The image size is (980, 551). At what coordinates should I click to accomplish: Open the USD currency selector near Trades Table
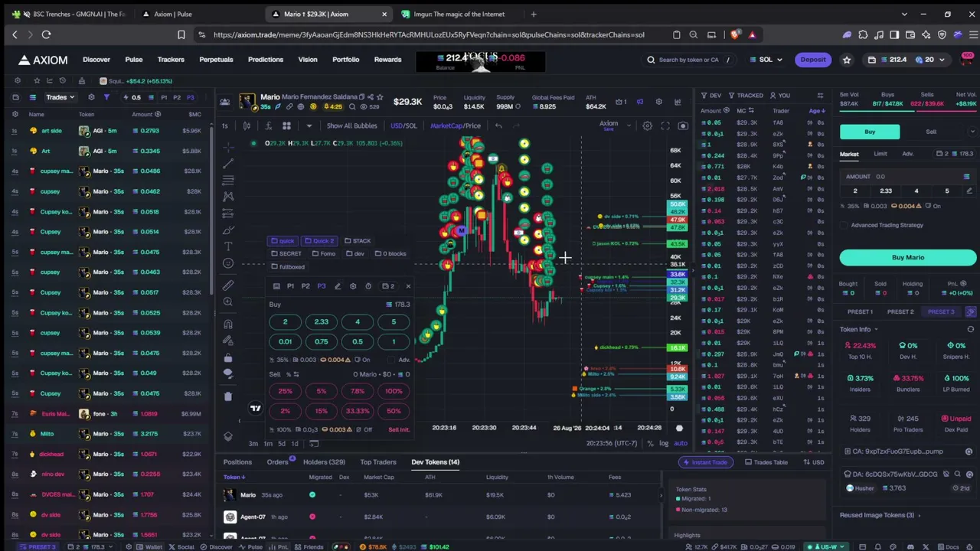814,462
